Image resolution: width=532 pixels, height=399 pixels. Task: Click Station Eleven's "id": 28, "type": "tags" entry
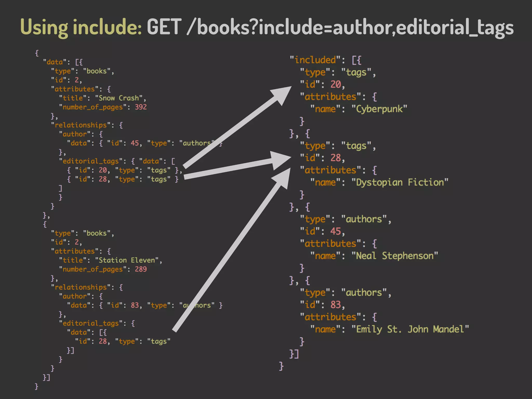(x=123, y=341)
